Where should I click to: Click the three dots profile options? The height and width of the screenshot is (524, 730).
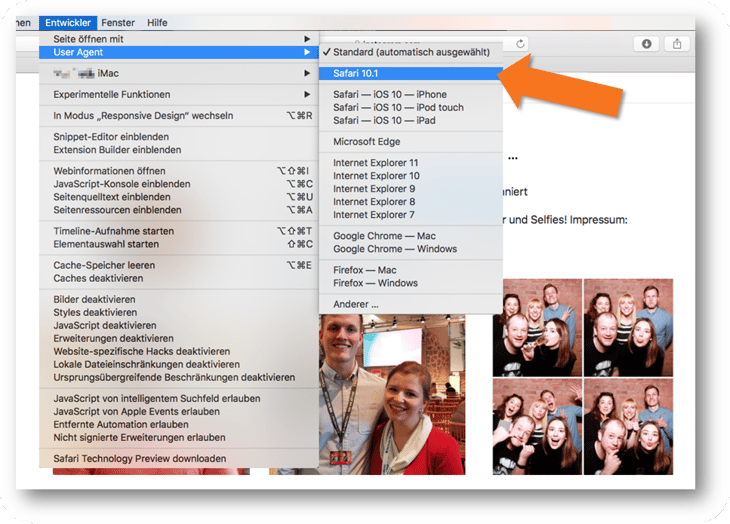pos(513,158)
